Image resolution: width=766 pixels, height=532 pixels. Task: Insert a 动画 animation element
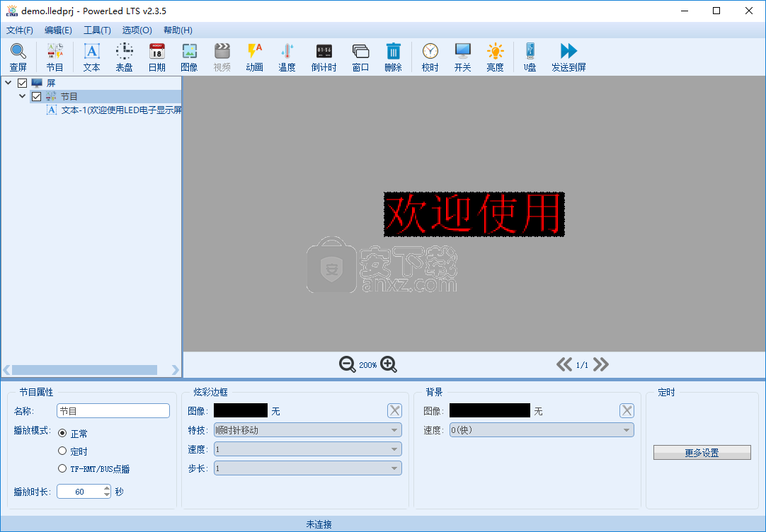click(255, 57)
